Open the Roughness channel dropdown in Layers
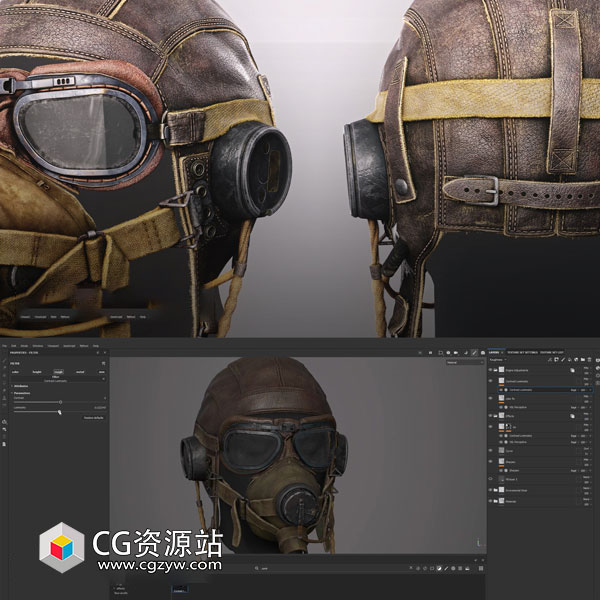 [500, 360]
